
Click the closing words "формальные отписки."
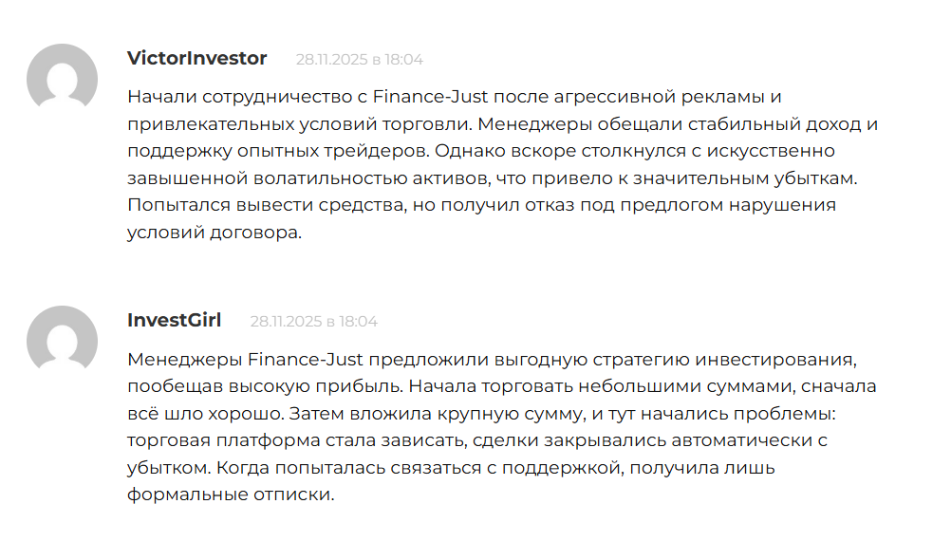pyautogui.click(x=232, y=495)
